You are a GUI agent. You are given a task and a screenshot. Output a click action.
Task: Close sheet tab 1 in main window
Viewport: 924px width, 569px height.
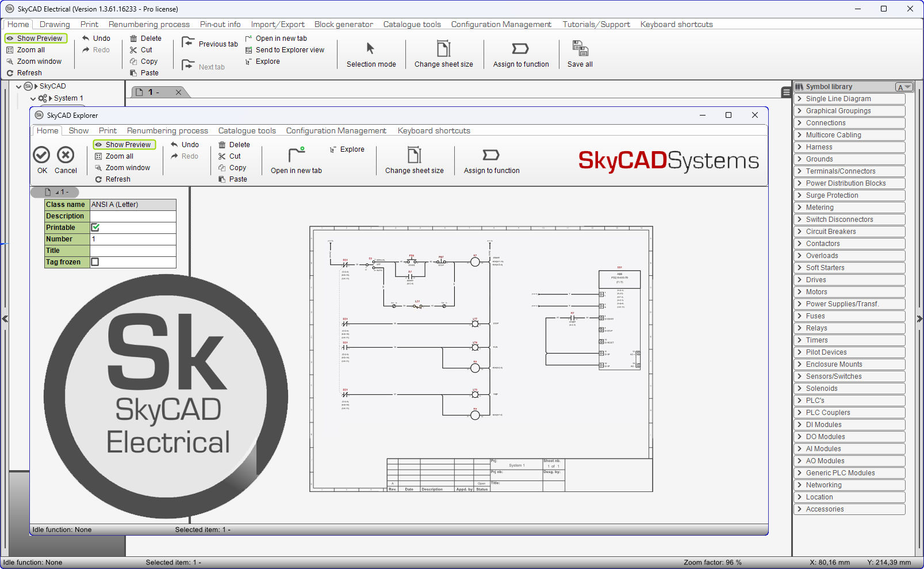pos(178,92)
